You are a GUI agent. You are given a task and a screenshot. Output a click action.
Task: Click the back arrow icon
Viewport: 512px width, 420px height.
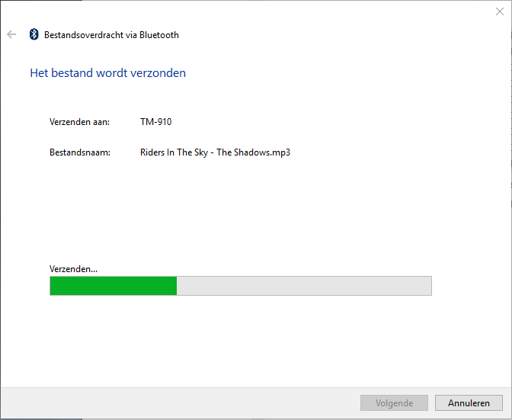[11, 34]
